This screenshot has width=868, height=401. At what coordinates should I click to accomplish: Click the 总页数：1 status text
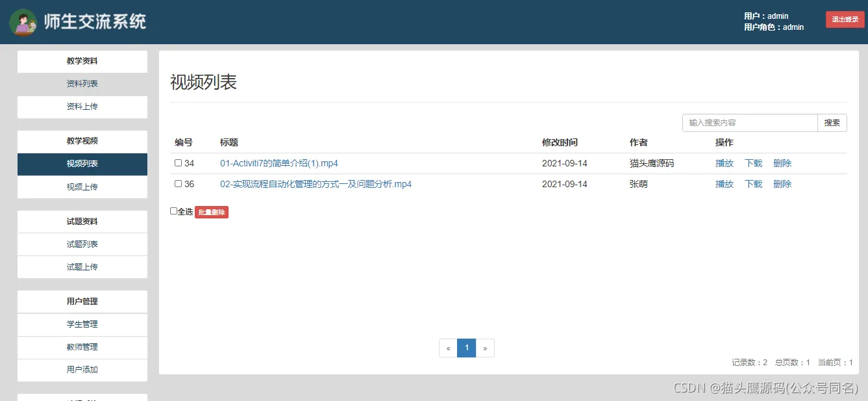tap(793, 363)
